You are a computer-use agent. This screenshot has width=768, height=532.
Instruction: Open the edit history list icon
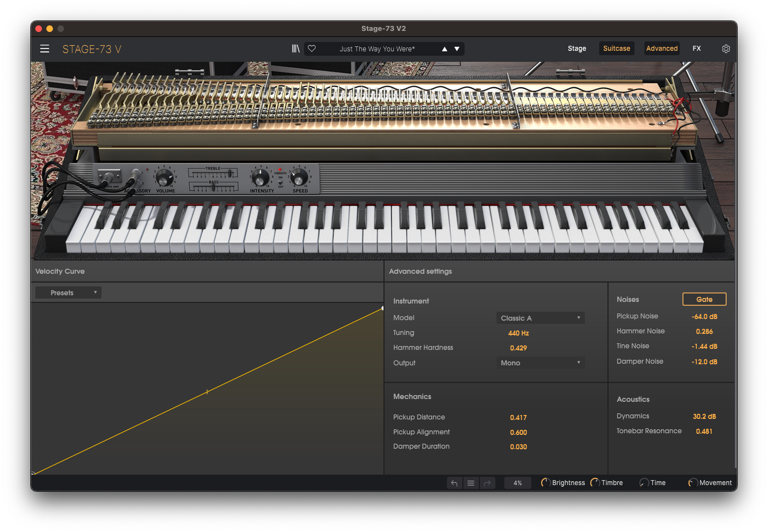(471, 483)
